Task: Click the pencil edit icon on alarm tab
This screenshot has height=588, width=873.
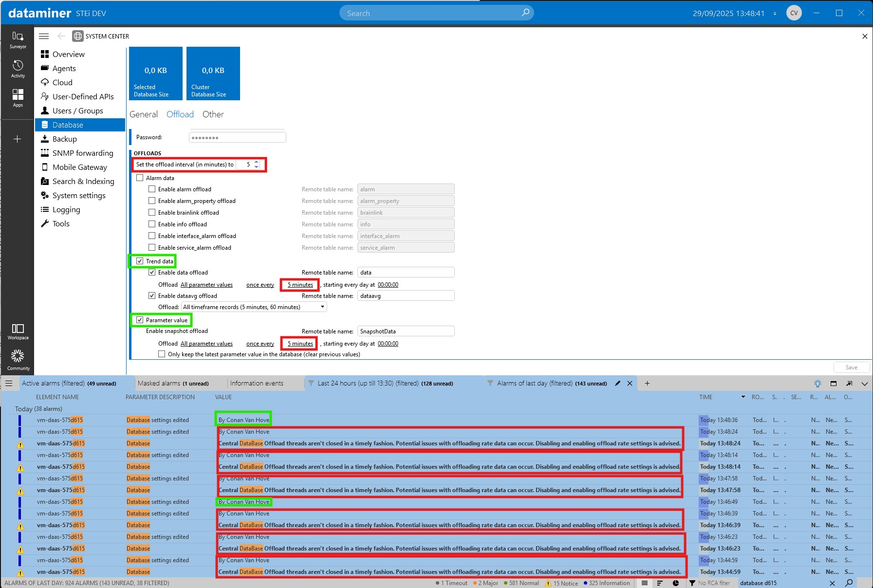Action: [x=617, y=384]
